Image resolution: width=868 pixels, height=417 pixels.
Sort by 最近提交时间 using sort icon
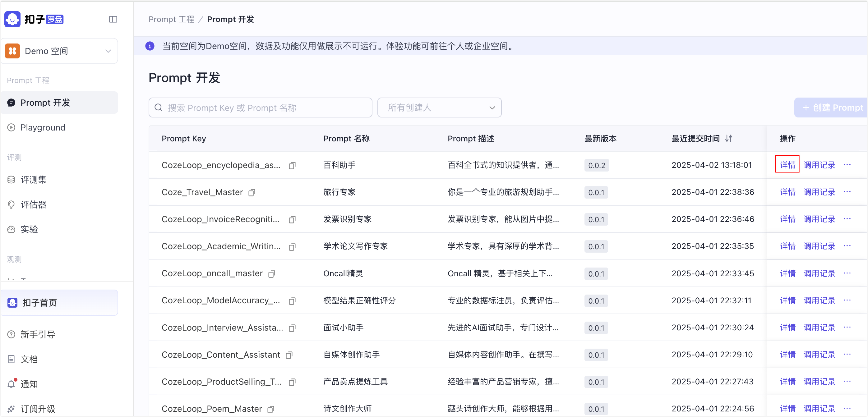pos(728,139)
